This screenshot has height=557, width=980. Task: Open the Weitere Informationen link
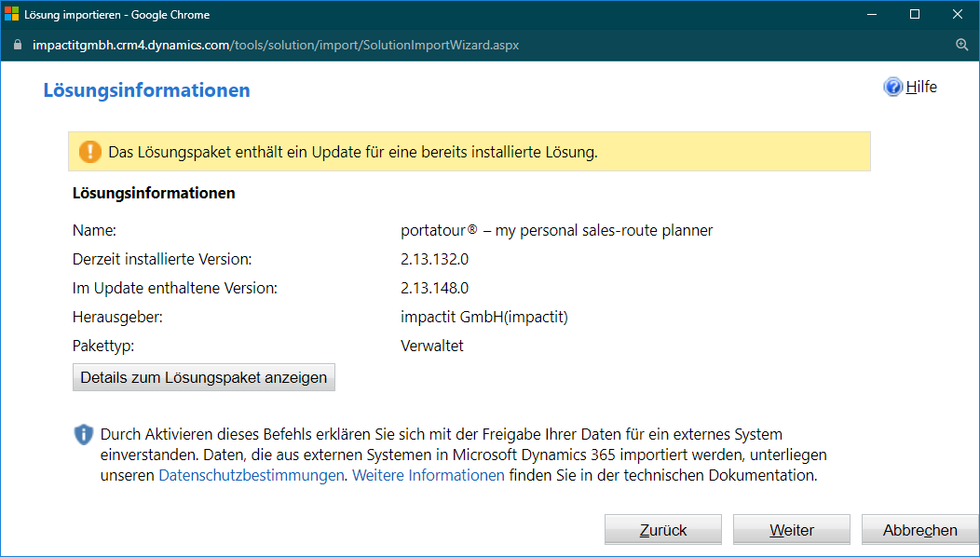(x=429, y=475)
